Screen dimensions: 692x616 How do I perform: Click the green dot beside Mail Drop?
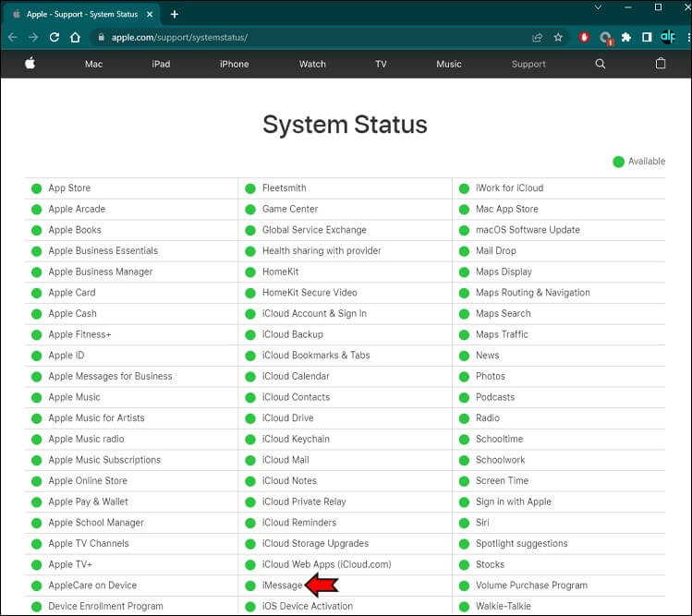coord(464,251)
